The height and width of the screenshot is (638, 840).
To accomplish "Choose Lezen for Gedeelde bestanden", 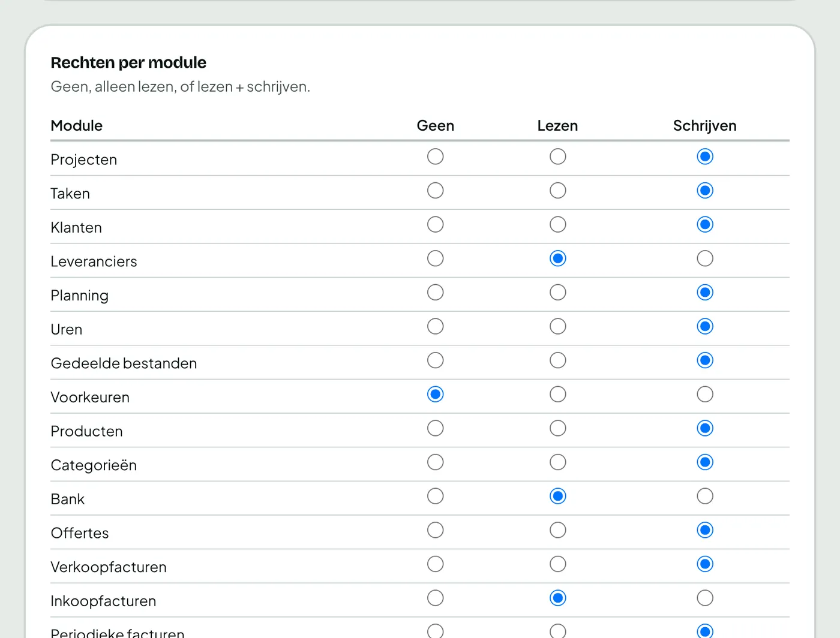I will (x=558, y=360).
